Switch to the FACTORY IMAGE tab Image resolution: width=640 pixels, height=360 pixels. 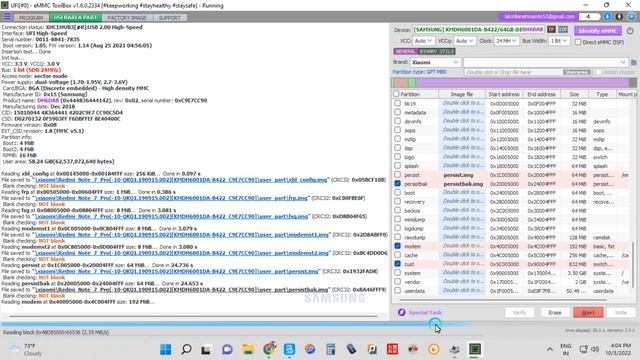127,18
